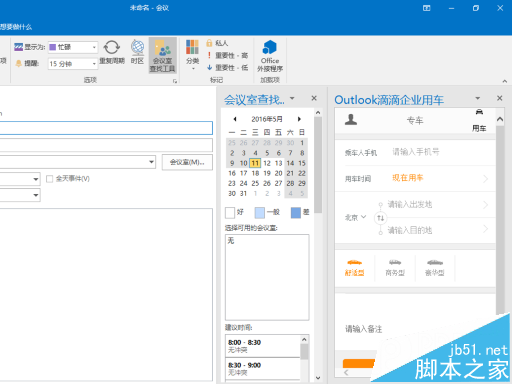512x384 pixels.
Task: Click the Room Finder pane vertical scrollbar
Action: point(318,165)
